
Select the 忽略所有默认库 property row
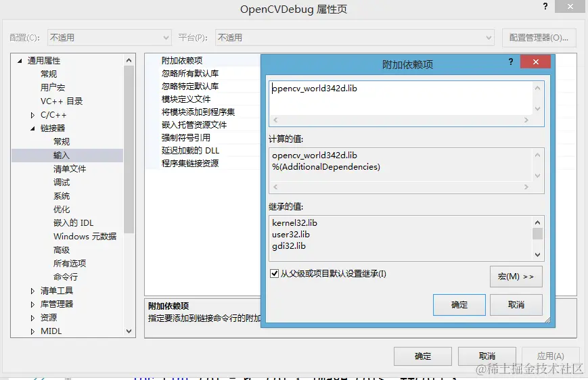tap(202, 74)
